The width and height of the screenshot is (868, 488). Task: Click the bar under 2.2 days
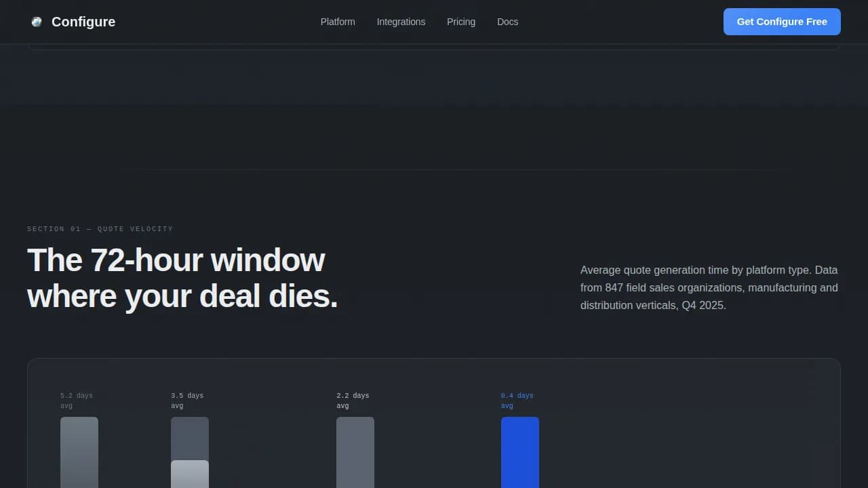[355, 452]
